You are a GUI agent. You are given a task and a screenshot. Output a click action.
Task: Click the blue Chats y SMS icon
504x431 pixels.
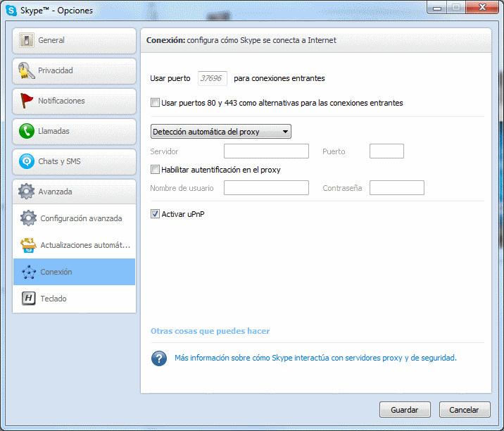(x=27, y=161)
